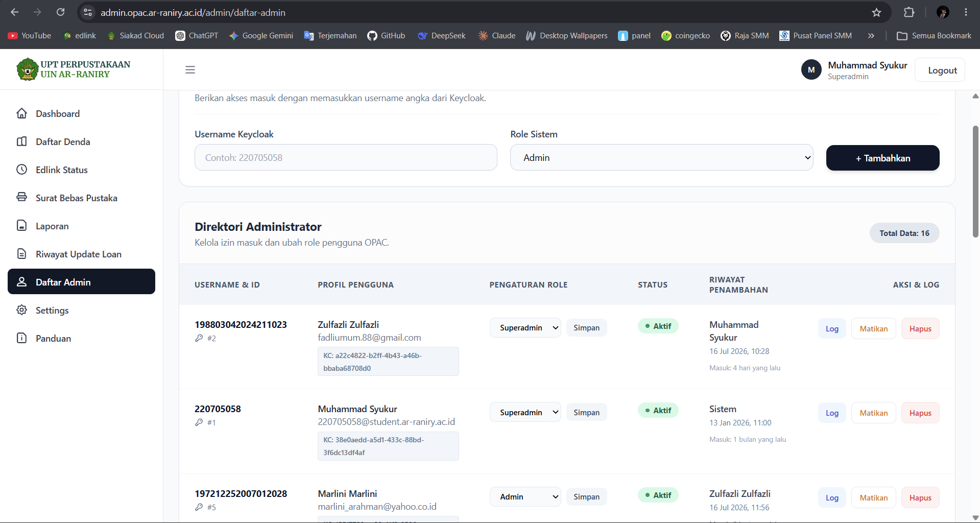Image resolution: width=980 pixels, height=523 pixels.
Task: Click the Total Data: 16 badge
Action: coord(904,233)
